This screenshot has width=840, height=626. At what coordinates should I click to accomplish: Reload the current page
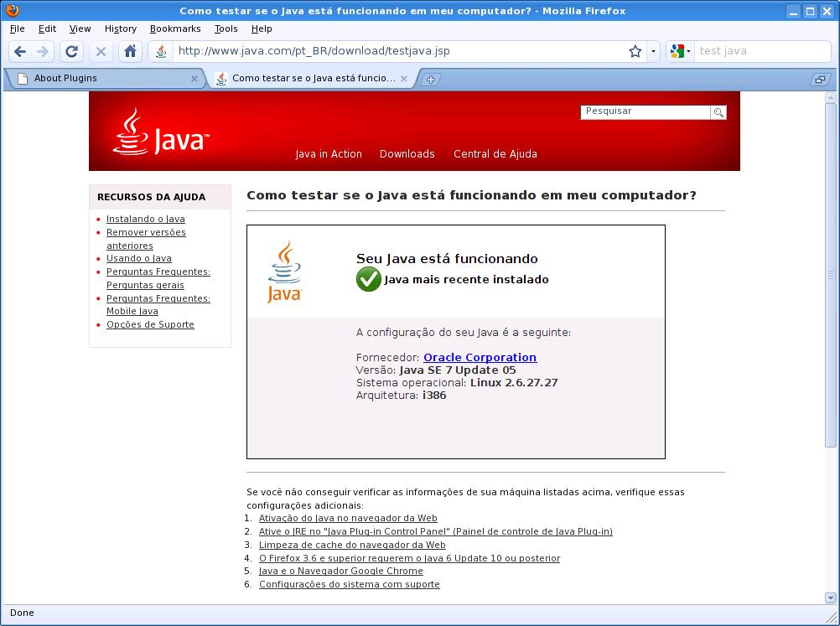click(71, 51)
